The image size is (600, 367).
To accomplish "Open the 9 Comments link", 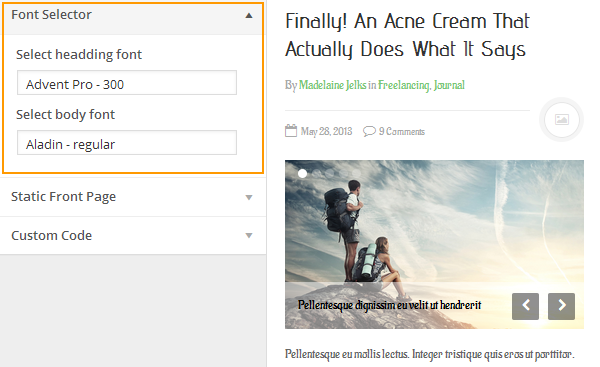I will click(x=402, y=132).
